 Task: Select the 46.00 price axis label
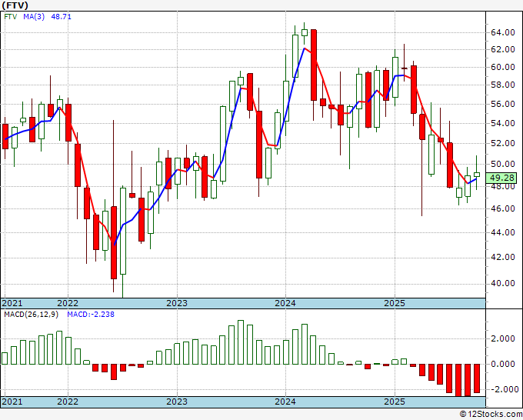coord(503,208)
